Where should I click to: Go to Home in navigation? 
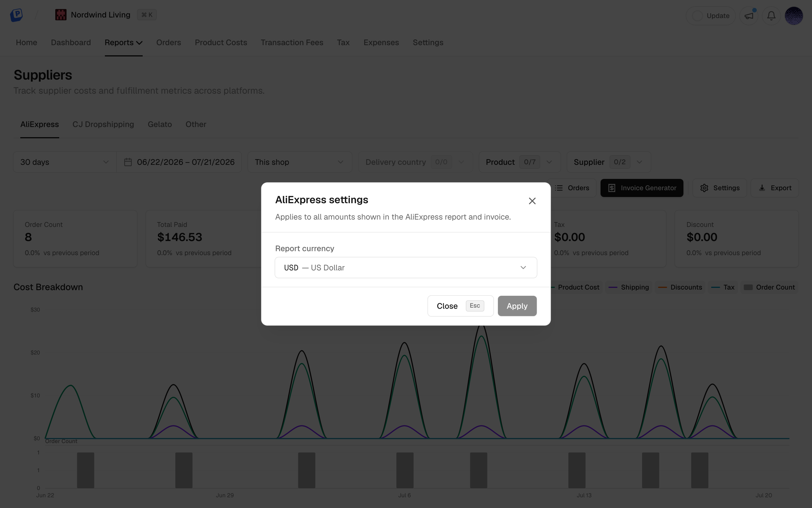[27, 42]
